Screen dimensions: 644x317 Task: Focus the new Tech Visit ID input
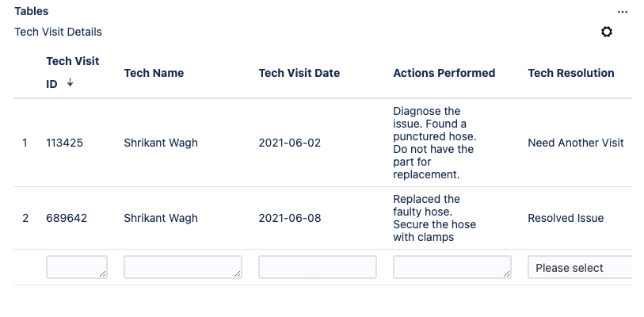tap(77, 267)
